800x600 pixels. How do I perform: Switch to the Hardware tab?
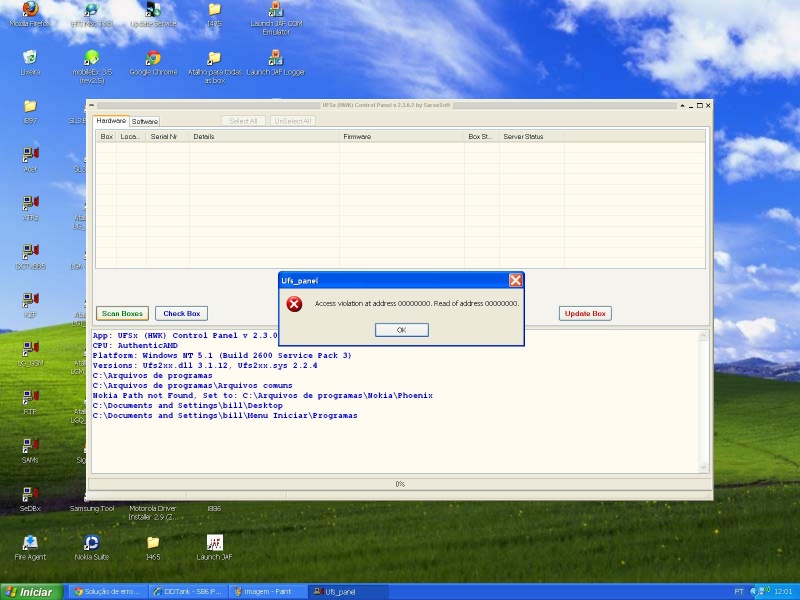[111, 121]
